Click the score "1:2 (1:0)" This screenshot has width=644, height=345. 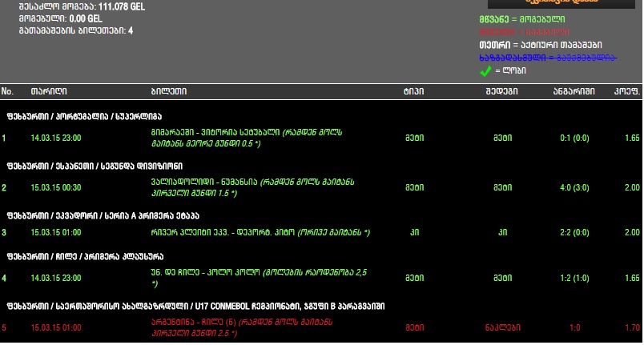pos(574,278)
